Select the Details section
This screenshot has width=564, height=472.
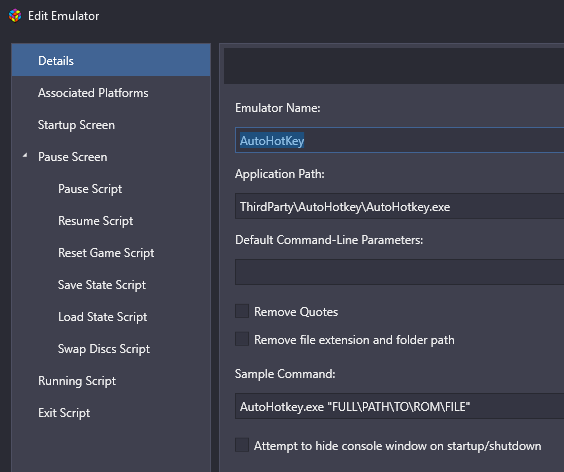click(111, 60)
